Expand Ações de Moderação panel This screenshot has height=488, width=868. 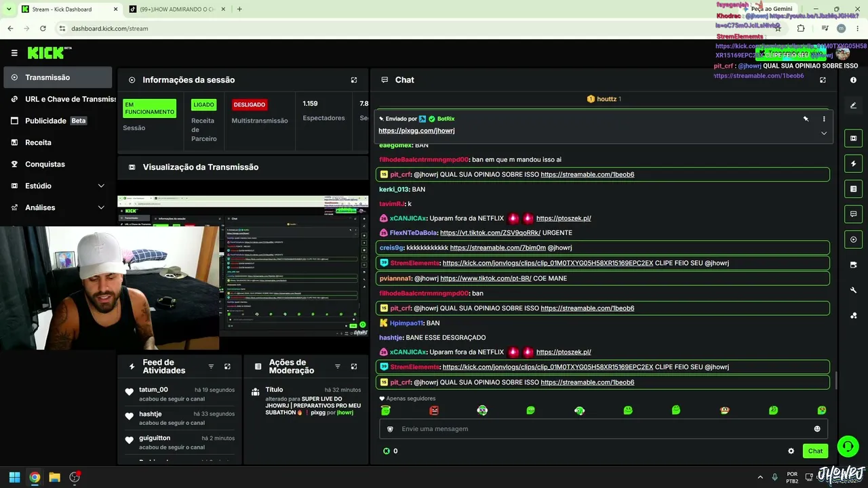point(354,367)
